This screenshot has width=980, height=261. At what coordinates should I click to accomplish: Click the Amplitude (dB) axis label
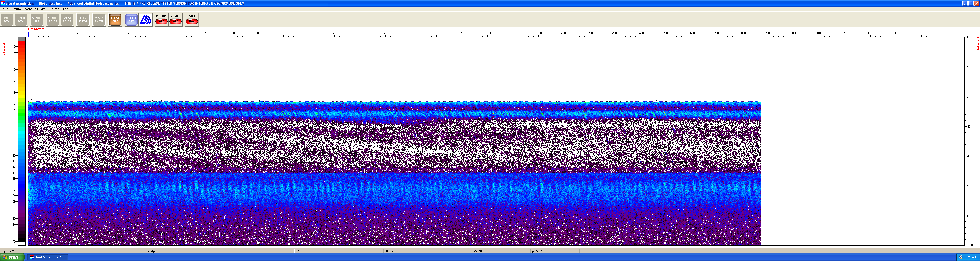pos(5,49)
